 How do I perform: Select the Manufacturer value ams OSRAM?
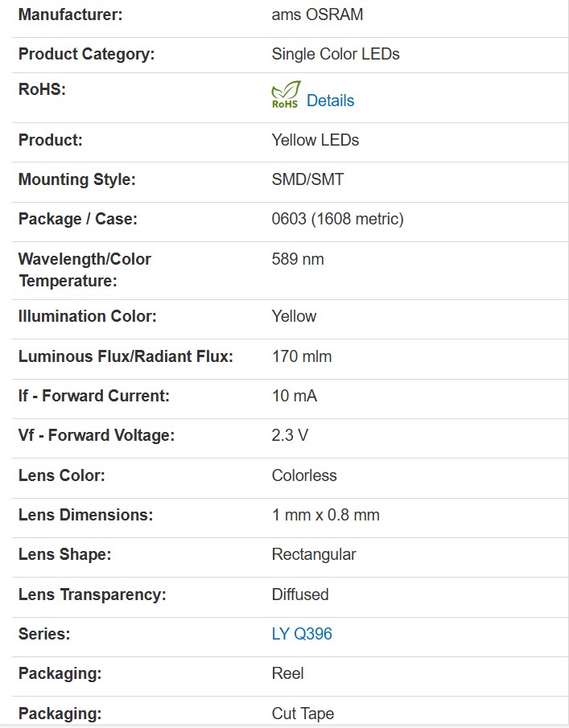(x=317, y=14)
